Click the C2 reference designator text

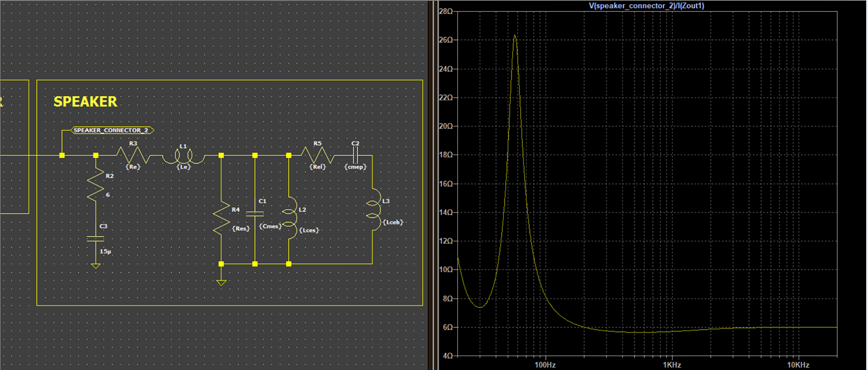355,144
